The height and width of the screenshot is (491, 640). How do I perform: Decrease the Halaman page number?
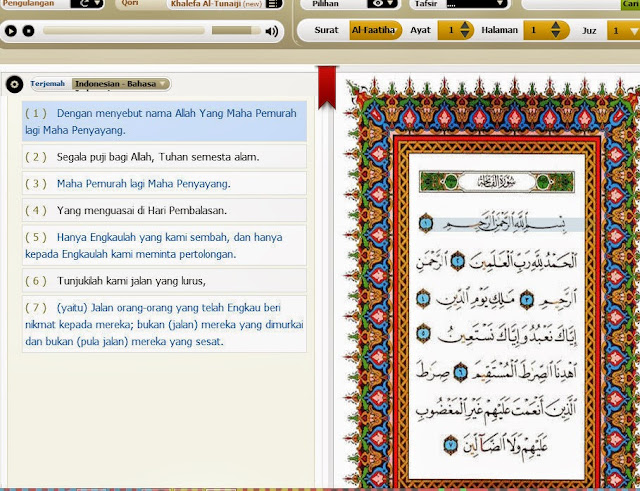pos(556,35)
